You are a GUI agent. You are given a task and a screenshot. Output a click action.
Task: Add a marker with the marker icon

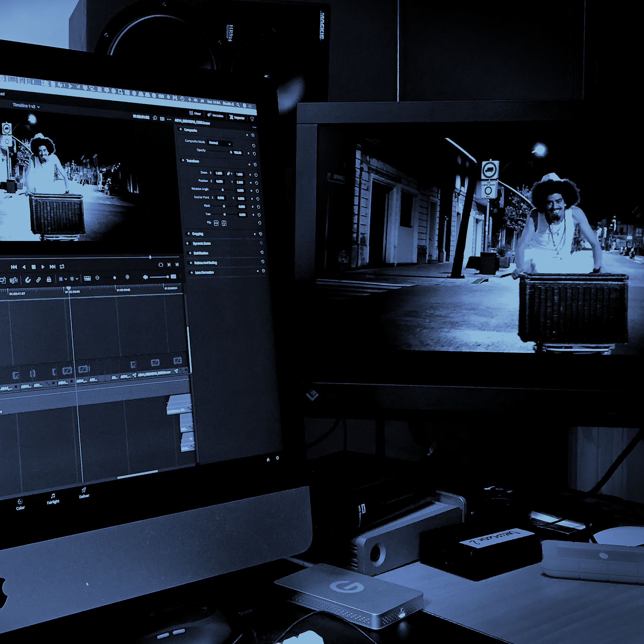[72, 279]
